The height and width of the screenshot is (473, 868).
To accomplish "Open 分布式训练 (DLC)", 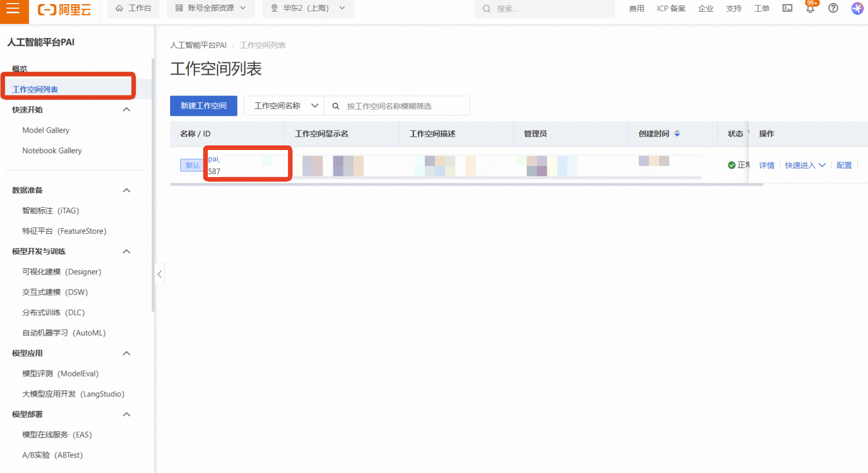I will point(54,313).
